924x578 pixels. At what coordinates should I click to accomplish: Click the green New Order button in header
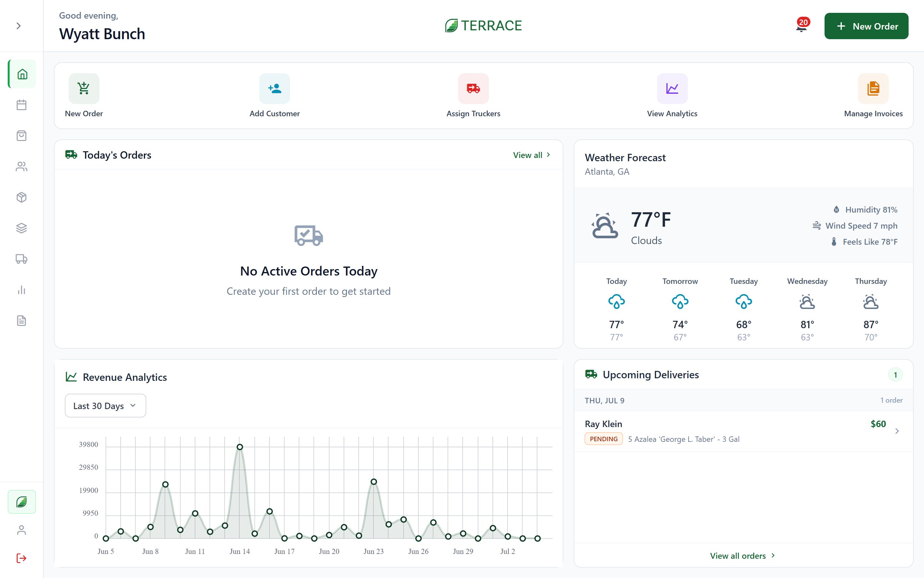[866, 26]
